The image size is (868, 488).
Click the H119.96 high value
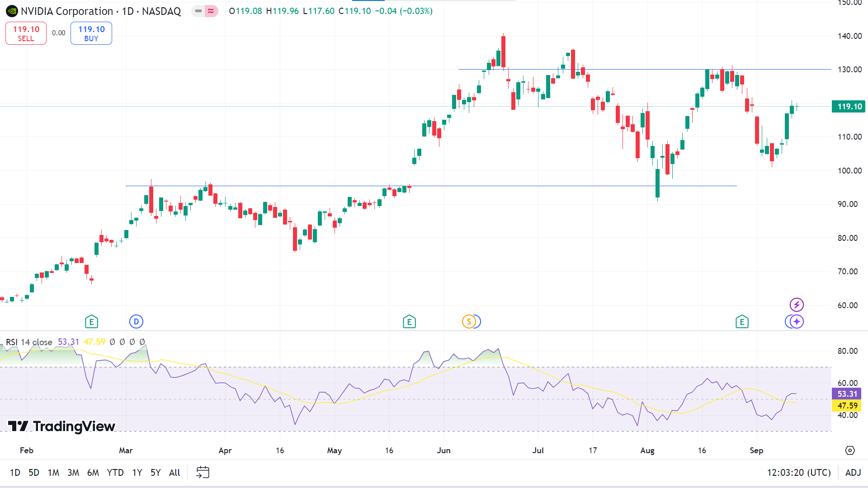[283, 11]
